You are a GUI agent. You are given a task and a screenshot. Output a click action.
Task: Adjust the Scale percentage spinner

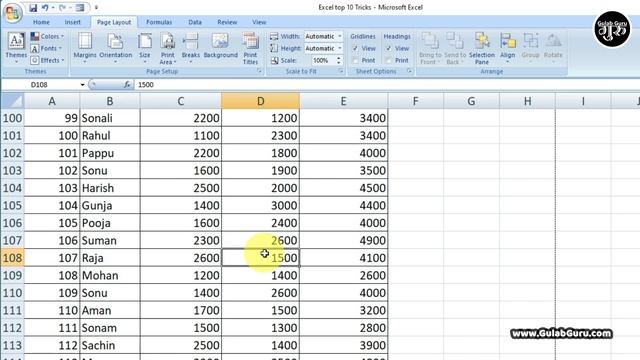[338, 60]
